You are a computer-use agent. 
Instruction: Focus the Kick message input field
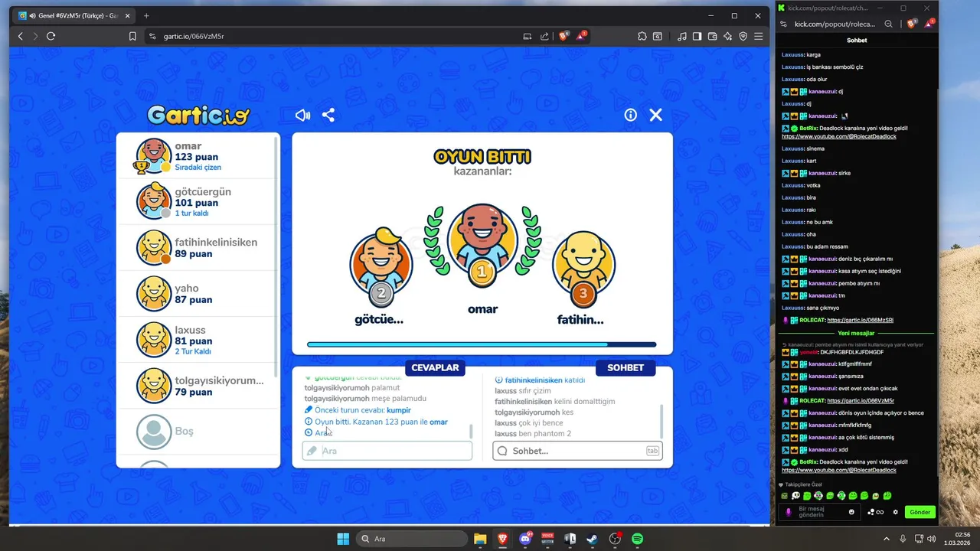point(818,512)
